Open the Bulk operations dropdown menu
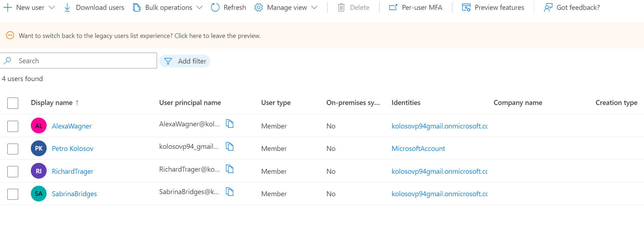The image size is (644, 232). click(x=199, y=7)
